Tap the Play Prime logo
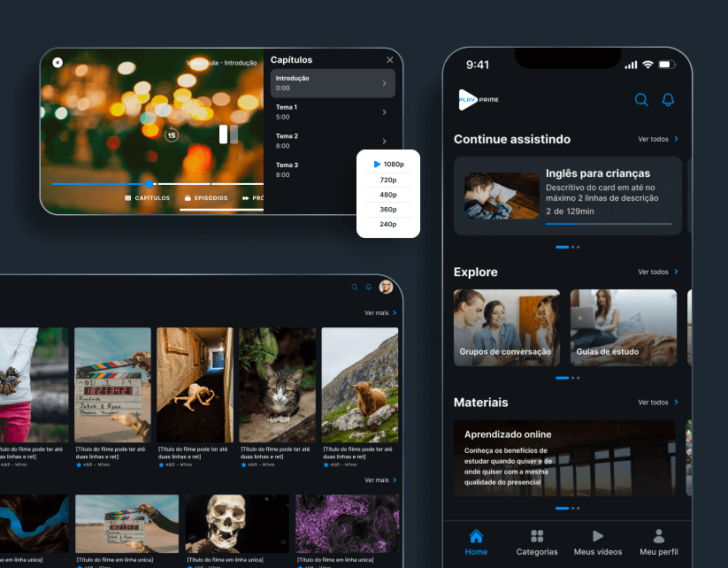 tap(479, 100)
